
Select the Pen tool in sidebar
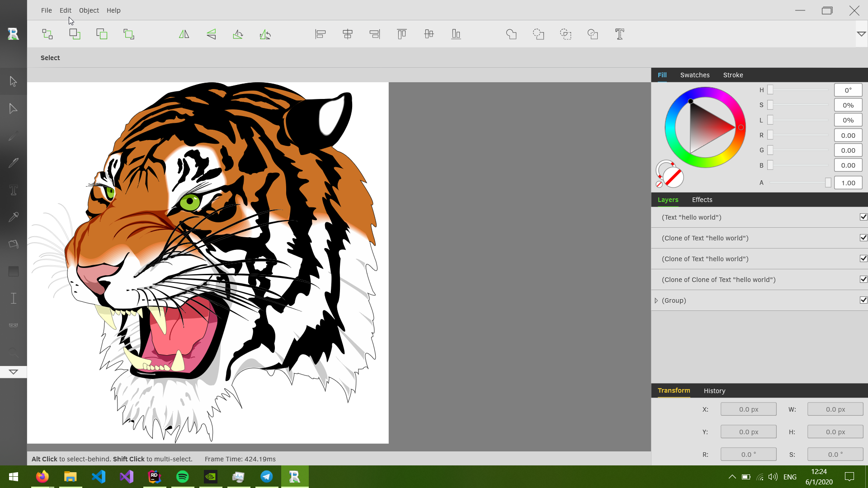pyautogui.click(x=13, y=163)
